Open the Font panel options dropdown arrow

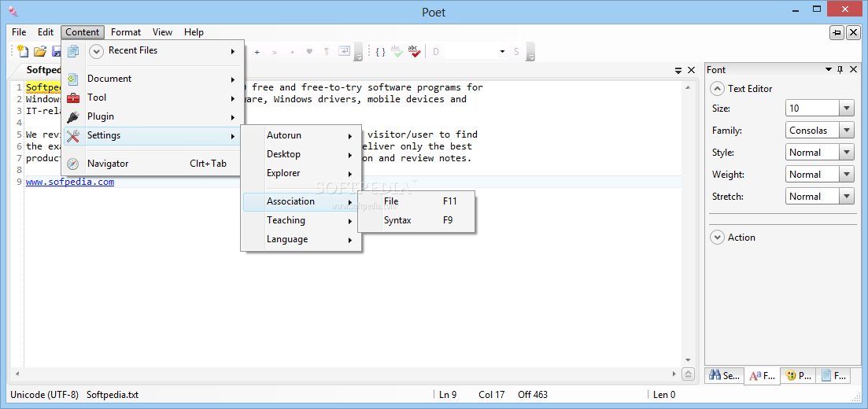828,70
